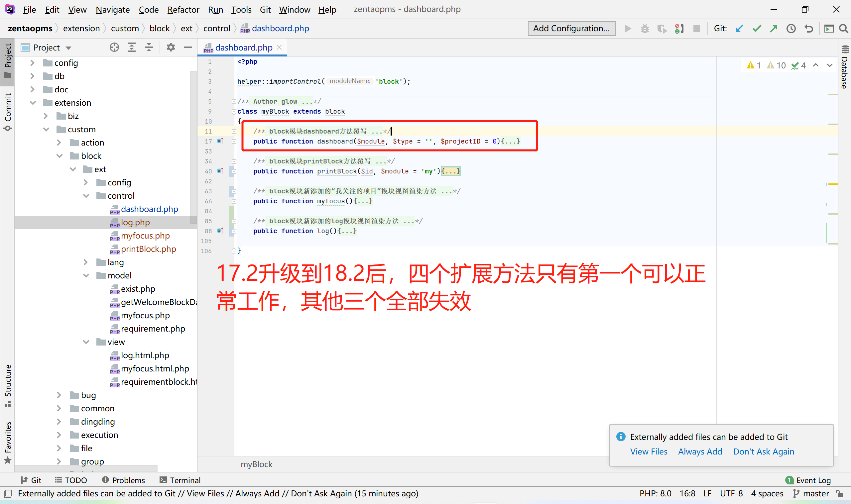Click the locate file target icon
Screen dimensions: 851x504
click(x=114, y=47)
